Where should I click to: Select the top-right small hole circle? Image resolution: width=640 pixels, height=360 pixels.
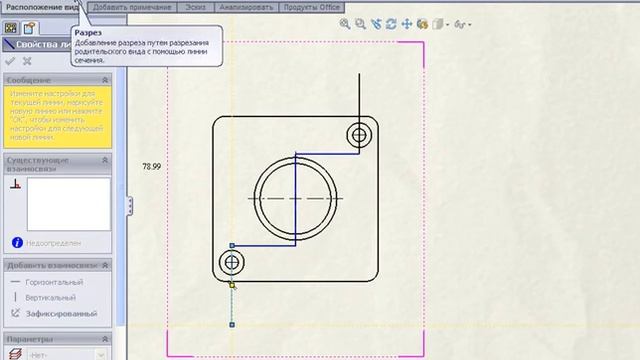pyautogui.click(x=359, y=135)
